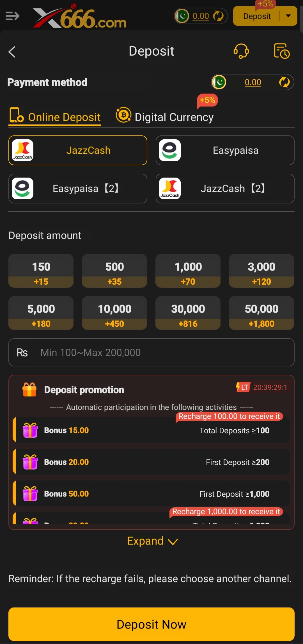Viewport: 303px width, 644px height.
Task: Click the Deposit promotion gift icon
Action: tap(29, 390)
